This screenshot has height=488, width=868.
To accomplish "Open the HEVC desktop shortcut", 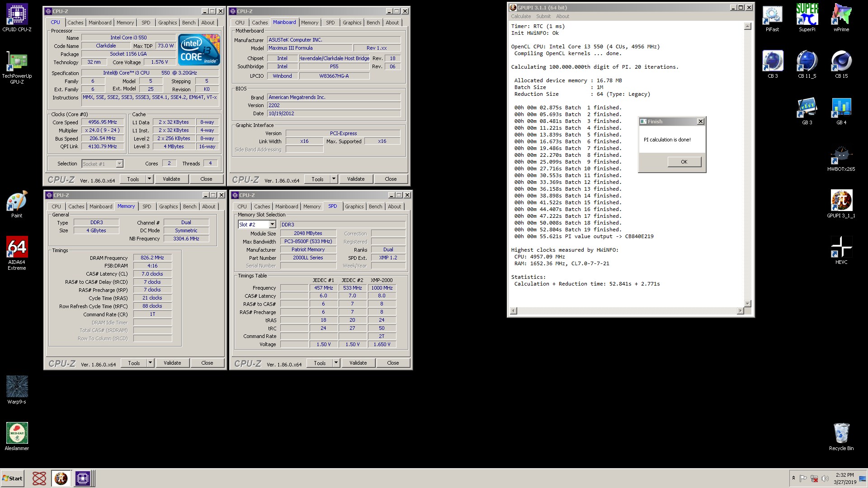I will pyautogui.click(x=841, y=251).
